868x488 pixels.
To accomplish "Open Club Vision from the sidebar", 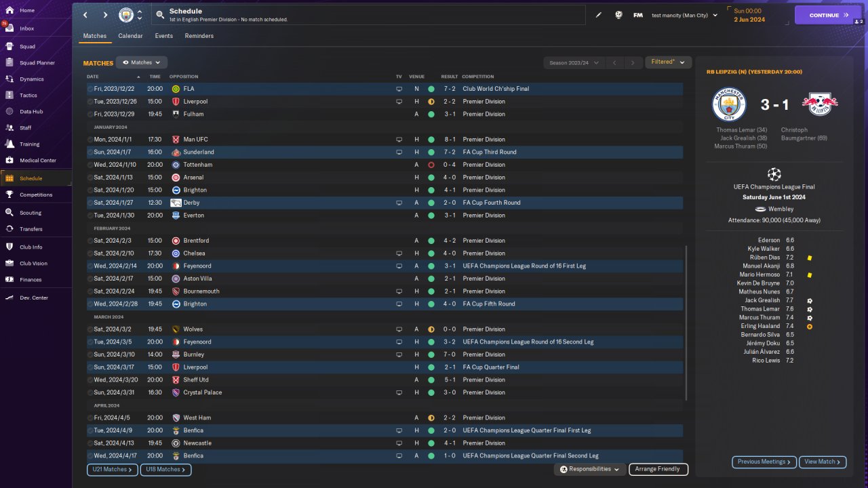I will pyautogui.click(x=33, y=264).
